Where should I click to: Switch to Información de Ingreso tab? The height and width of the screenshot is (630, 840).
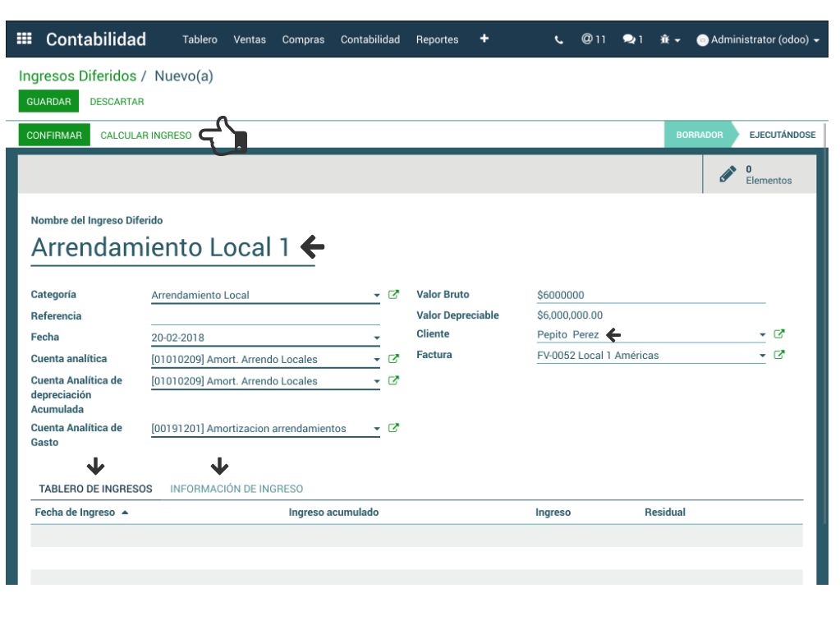(236, 489)
